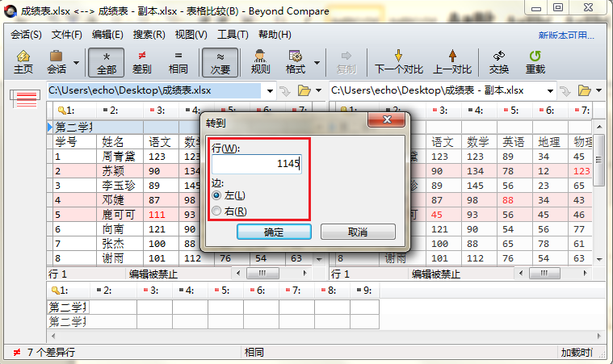Click the 重载 reload icon
The width and height of the screenshot is (613, 364).
pyautogui.click(x=535, y=62)
